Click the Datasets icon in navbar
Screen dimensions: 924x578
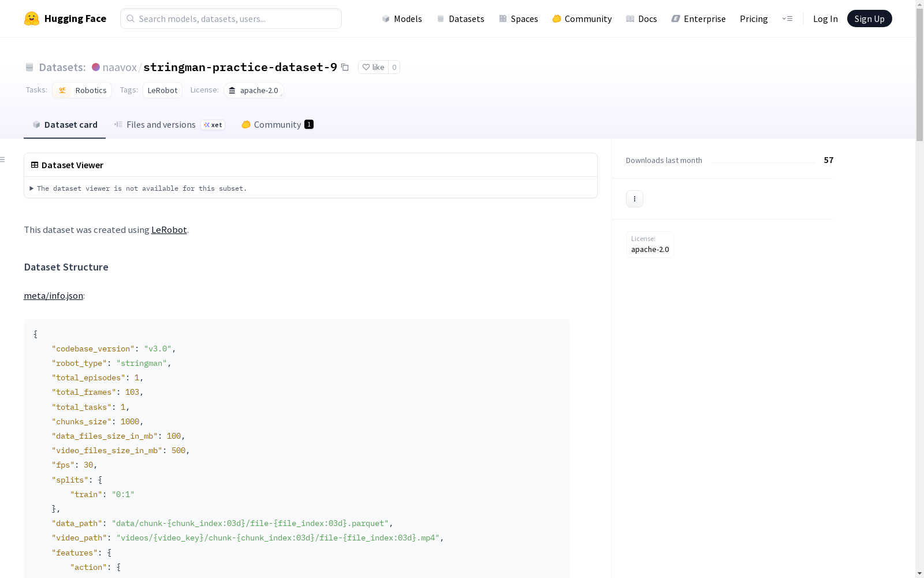tap(441, 18)
